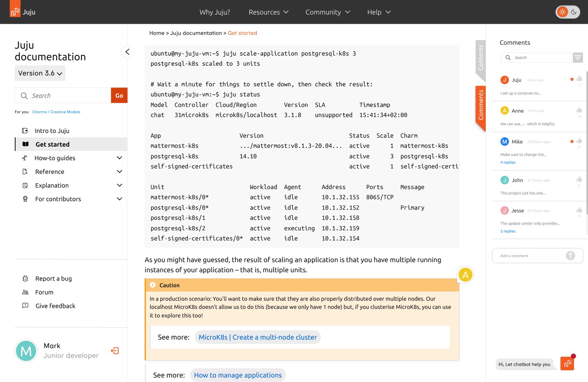Image resolution: width=588 pixels, height=382 pixels.
Task: Open the Why Juju? menu item
Action: tap(215, 12)
